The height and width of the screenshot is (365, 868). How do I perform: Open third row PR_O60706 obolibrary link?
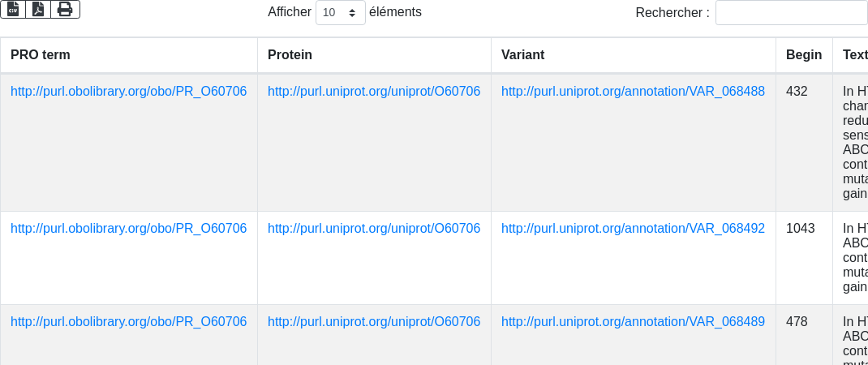pos(128,322)
